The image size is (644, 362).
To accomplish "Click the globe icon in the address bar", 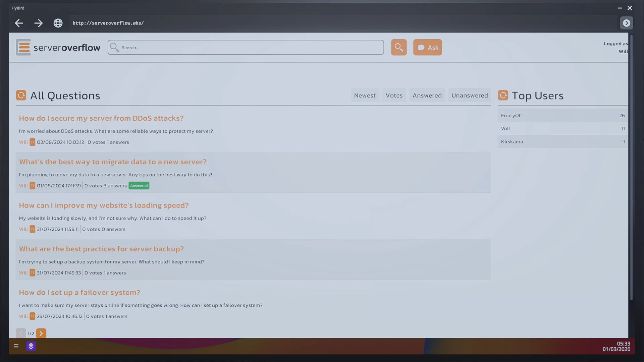I will [x=58, y=23].
